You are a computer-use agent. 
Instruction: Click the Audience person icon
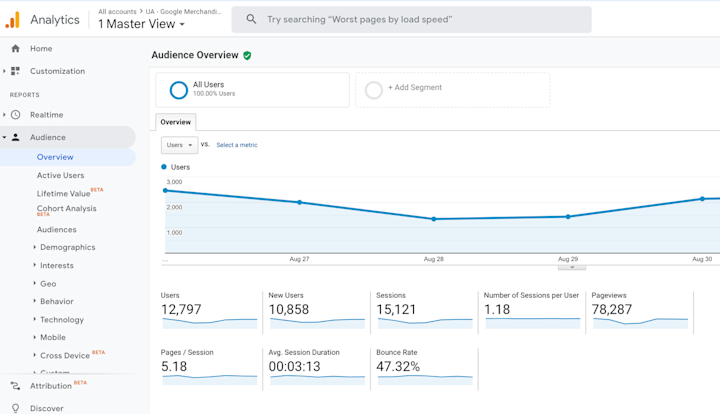pos(15,137)
